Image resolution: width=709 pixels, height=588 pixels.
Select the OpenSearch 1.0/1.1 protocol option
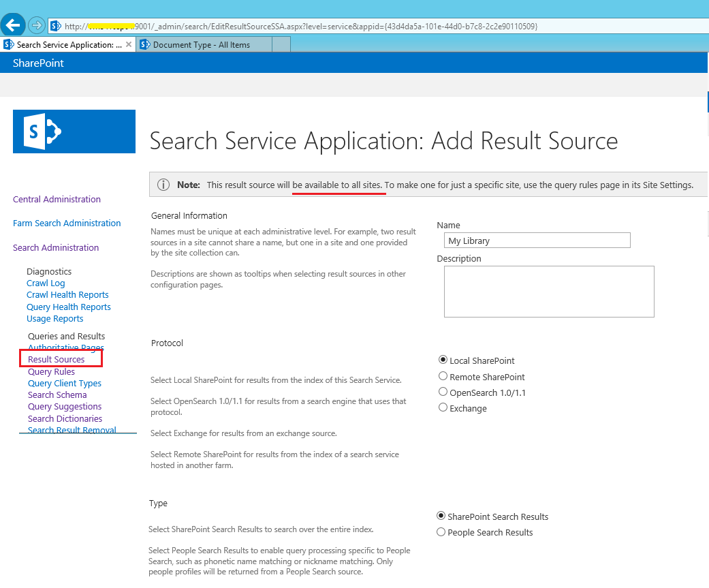443,392
